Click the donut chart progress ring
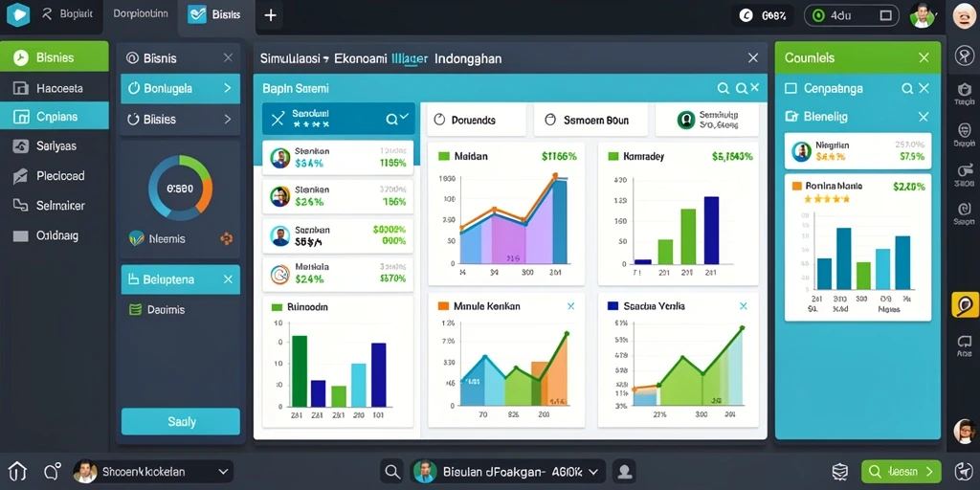 [180, 188]
